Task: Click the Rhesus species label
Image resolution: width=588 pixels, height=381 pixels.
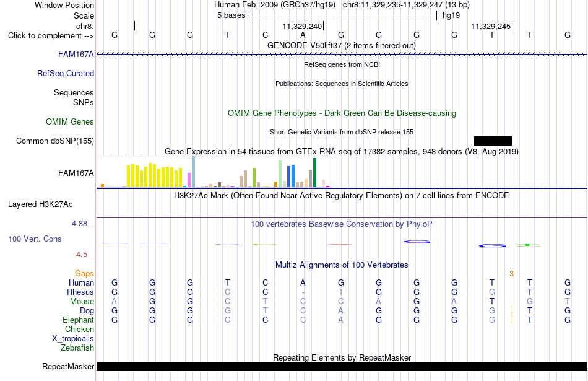Action: click(x=80, y=292)
